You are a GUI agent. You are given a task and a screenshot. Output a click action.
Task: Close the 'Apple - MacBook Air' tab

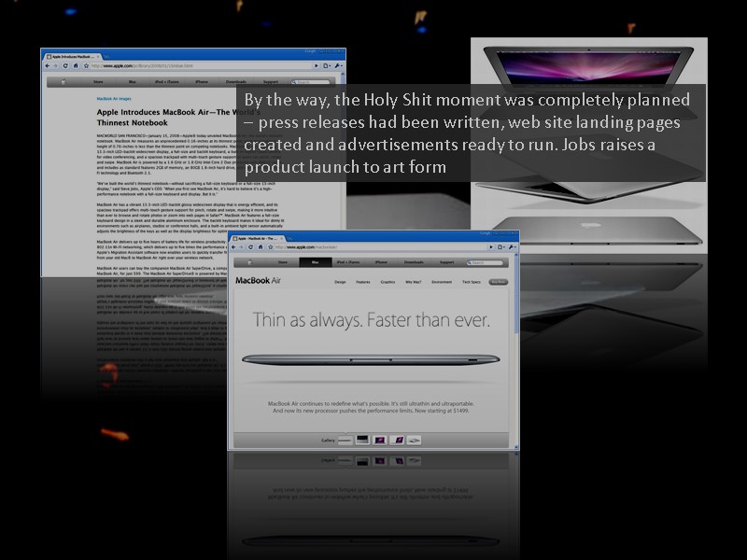click(282, 238)
